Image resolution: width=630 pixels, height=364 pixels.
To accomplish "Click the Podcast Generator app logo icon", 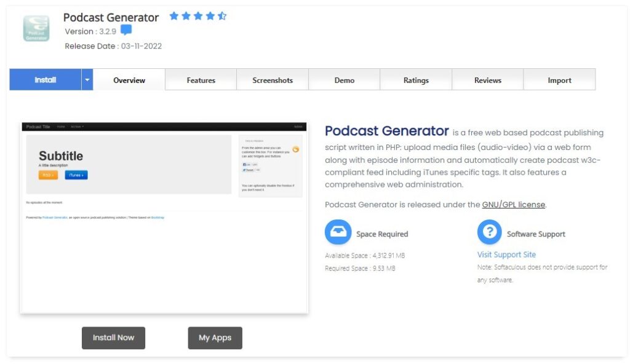I will click(36, 28).
